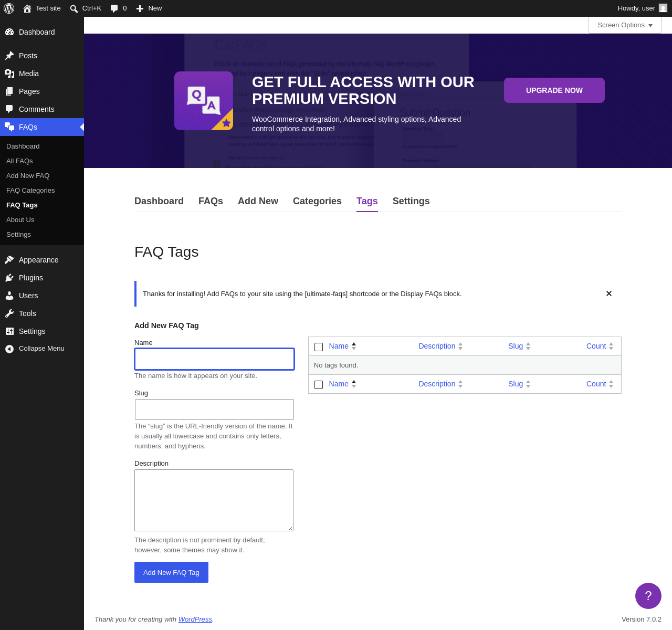Switch to the Settings plugin tab

click(x=411, y=201)
